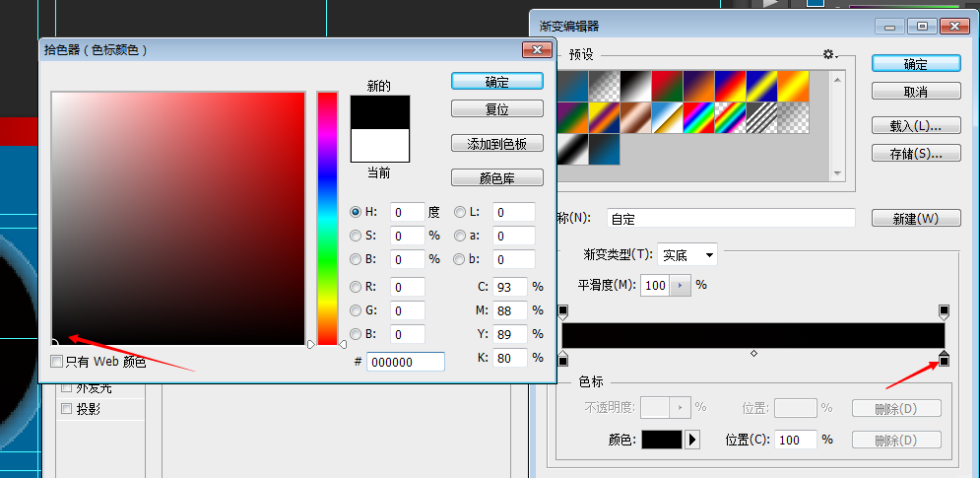Select the dark-to-blue preset in third row
Screen dimensions: 980x478
coord(604,150)
